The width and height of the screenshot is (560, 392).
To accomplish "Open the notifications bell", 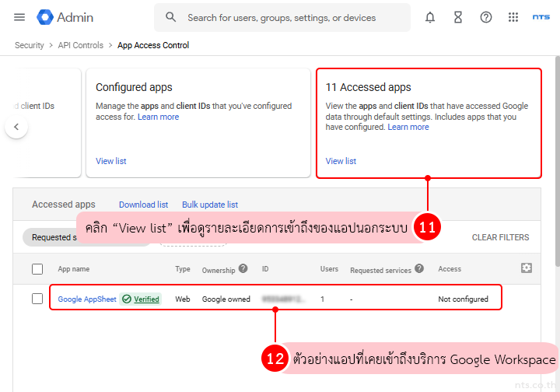I will [x=430, y=17].
